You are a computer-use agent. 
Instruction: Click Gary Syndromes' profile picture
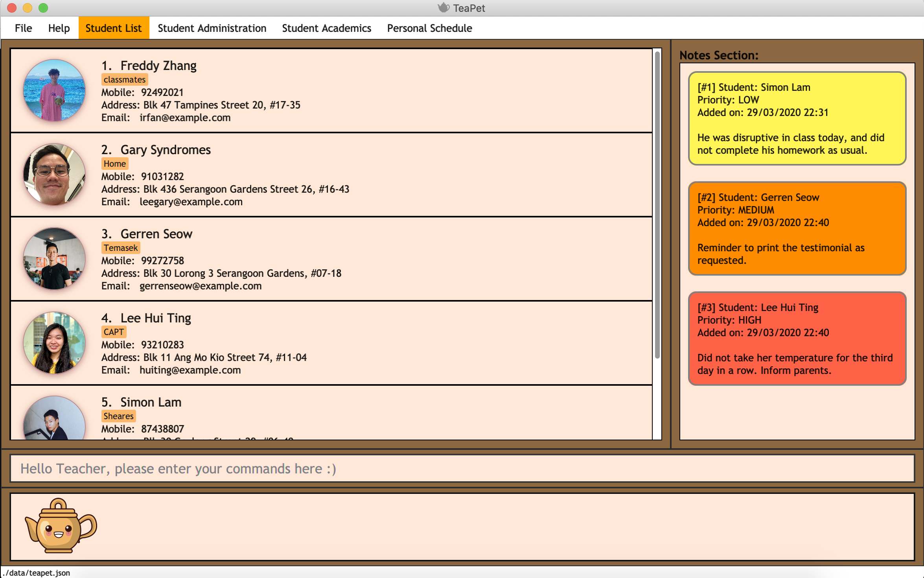pos(54,174)
